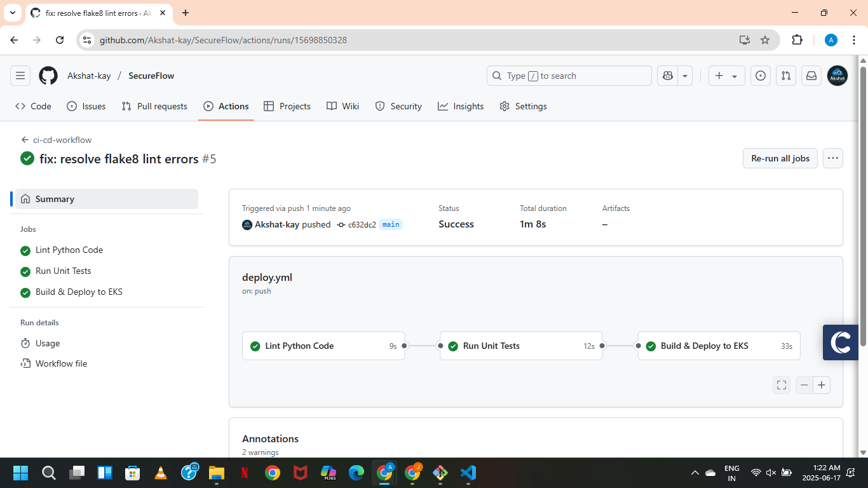Switch to the Code tab
The height and width of the screenshot is (488, 868).
coord(33,106)
